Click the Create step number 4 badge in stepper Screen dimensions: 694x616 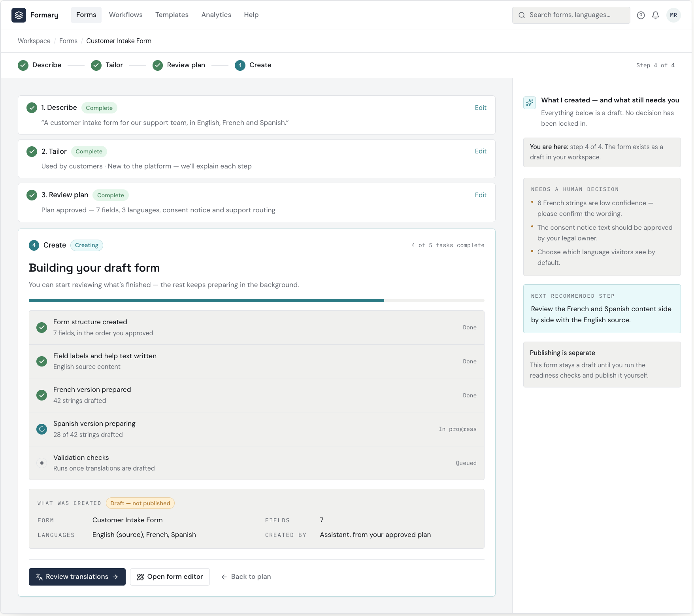click(240, 65)
